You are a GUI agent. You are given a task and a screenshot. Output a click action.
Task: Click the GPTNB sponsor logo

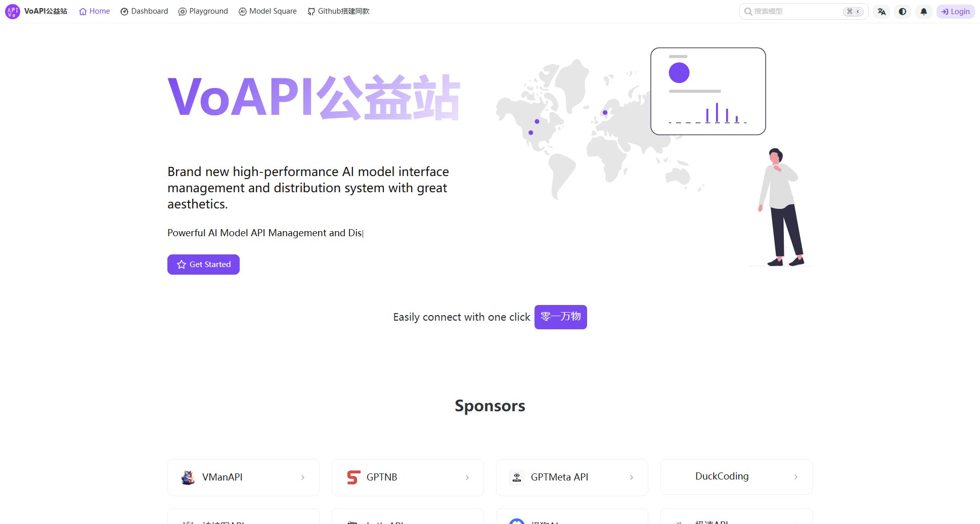coord(353,477)
